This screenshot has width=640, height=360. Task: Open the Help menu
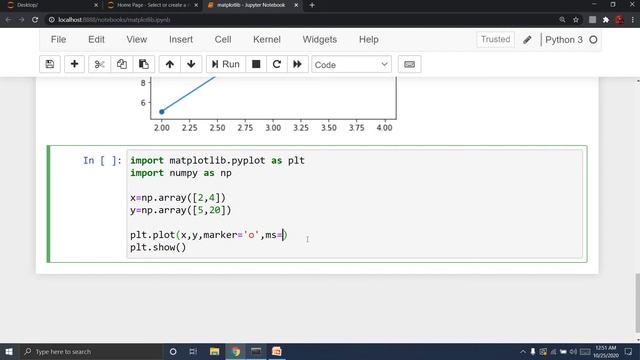click(x=369, y=40)
